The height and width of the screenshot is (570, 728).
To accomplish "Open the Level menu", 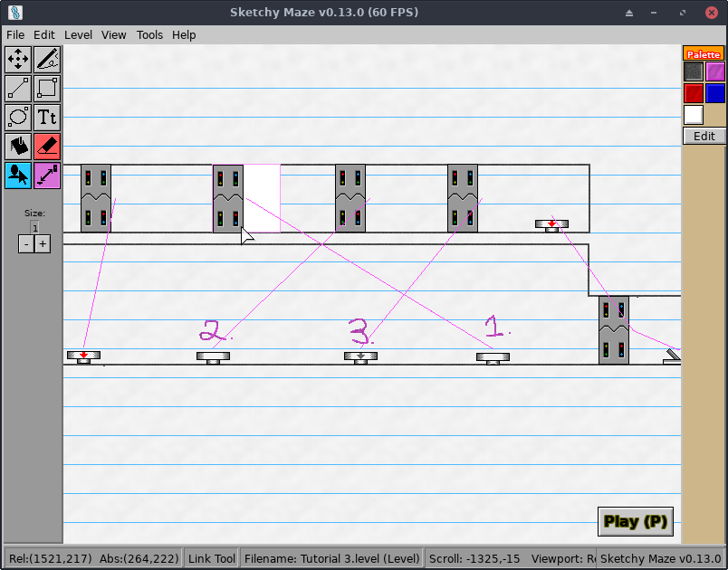I will click(78, 34).
